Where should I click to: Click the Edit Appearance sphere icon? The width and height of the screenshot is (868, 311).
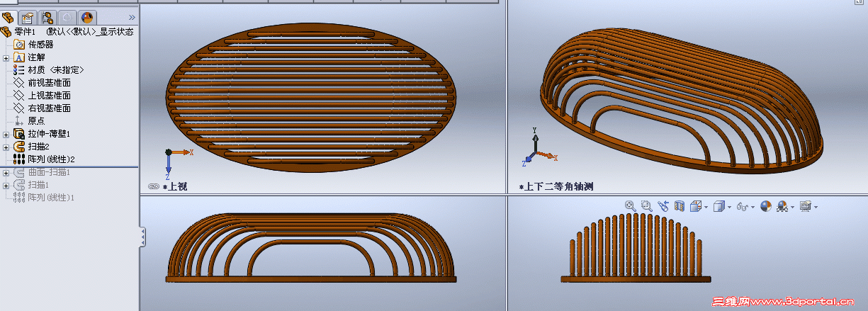click(x=766, y=206)
